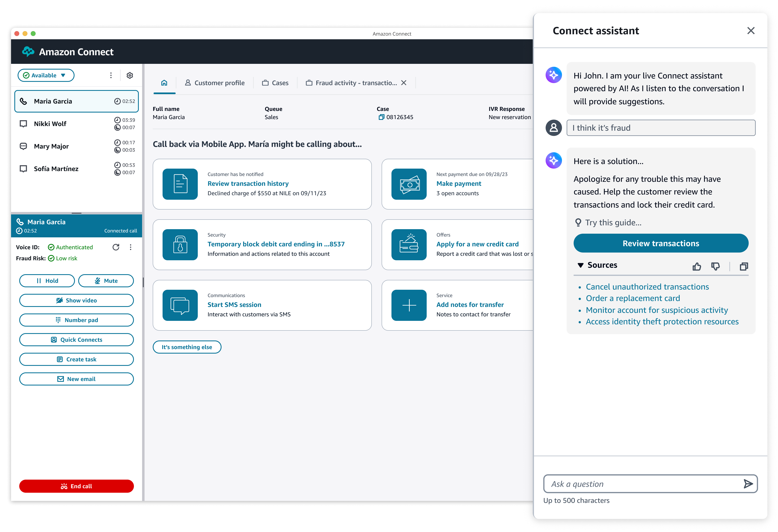This screenshot has width=778, height=532.
Task: Click the Review transactions button
Action: coord(660,243)
